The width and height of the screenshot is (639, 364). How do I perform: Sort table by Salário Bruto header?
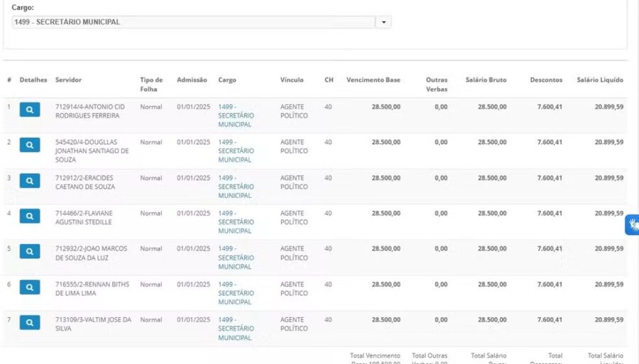click(486, 80)
